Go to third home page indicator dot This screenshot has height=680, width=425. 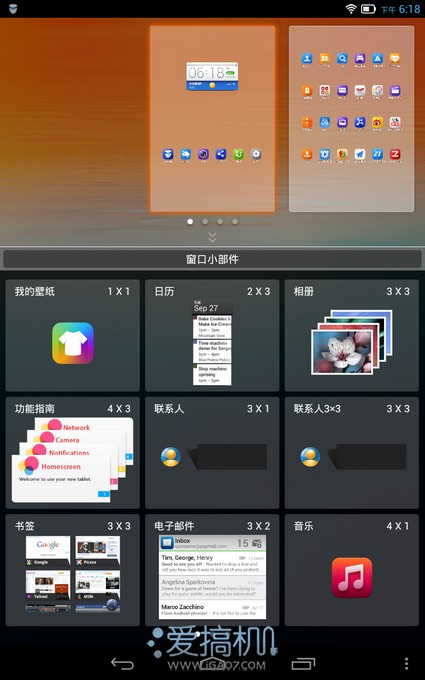pyautogui.click(x=220, y=222)
